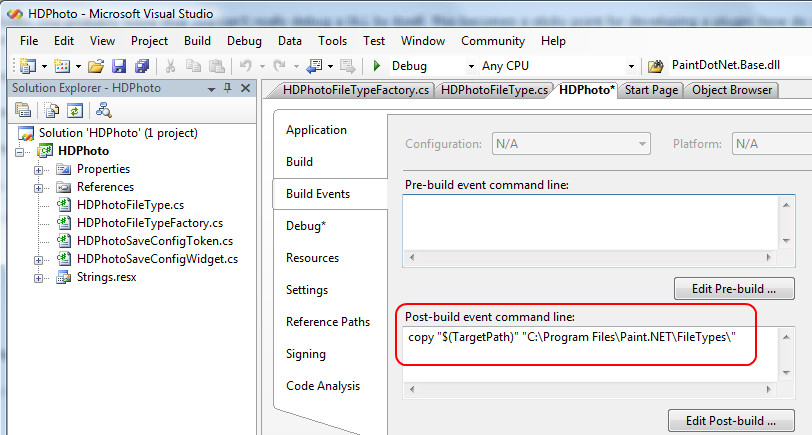The image size is (812, 435).
Task: Select the Reference Paths properties page
Action: 328,322
